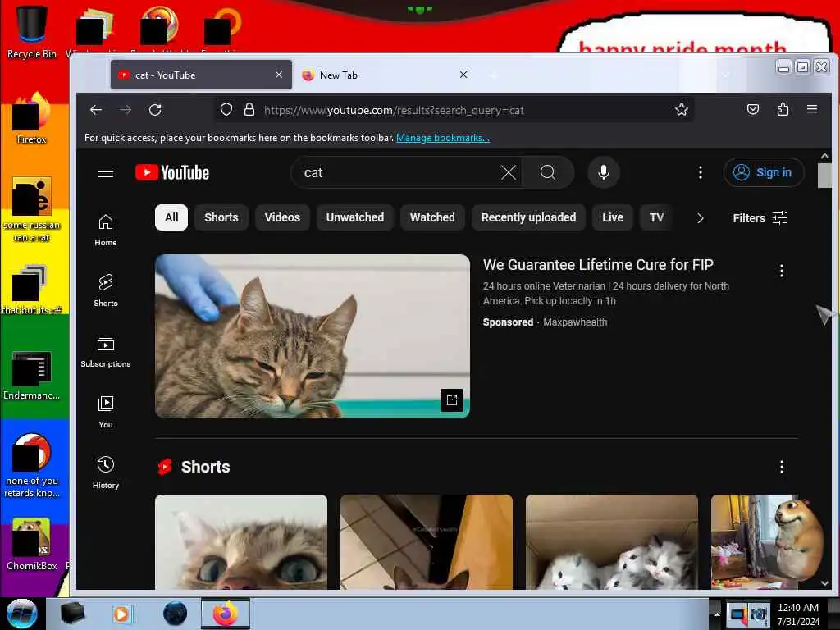Select the Firefox taskbar button
This screenshot has width=840, height=630.
[x=225, y=614]
